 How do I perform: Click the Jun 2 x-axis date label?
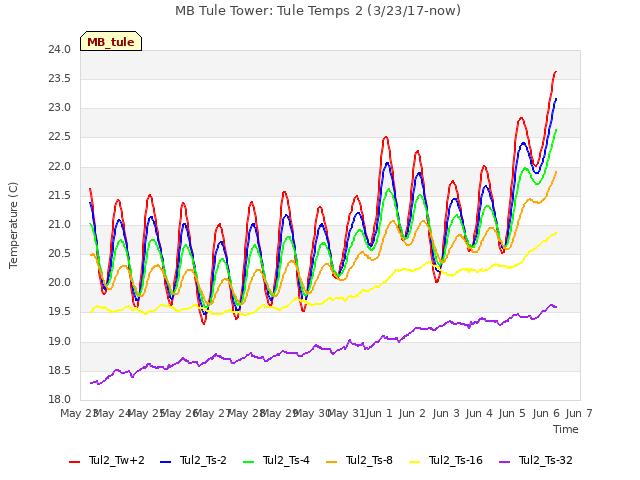coord(412,413)
